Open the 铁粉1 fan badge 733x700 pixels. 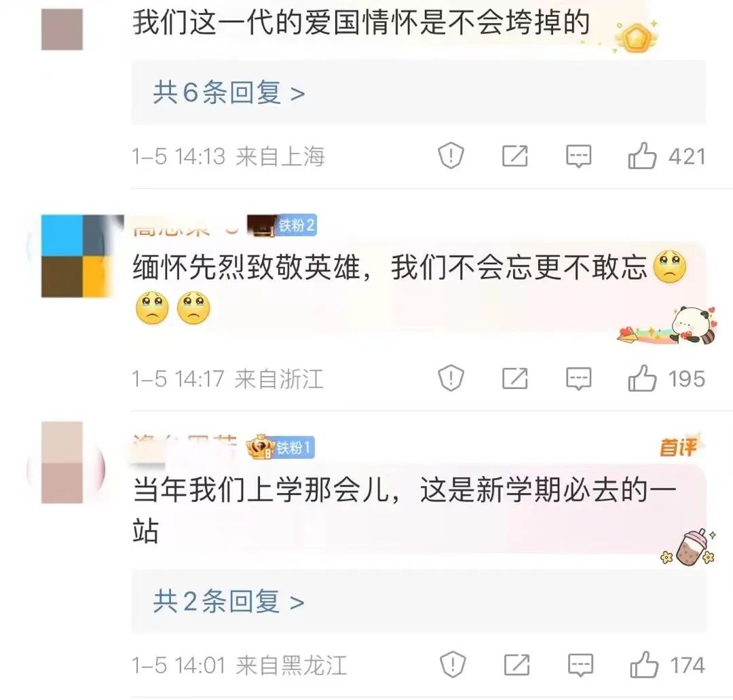coord(294,448)
